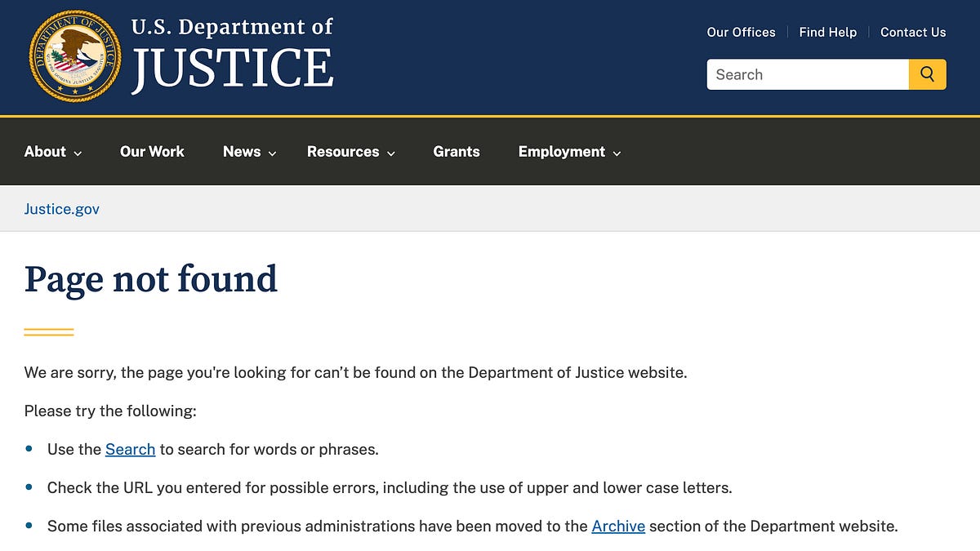980x551 pixels.
Task: Click the U.S. Department of Justice title
Action: click(233, 55)
